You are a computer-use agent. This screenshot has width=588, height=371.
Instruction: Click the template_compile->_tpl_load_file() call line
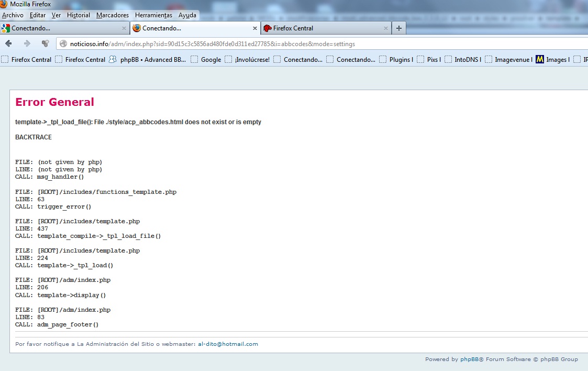(x=88, y=236)
